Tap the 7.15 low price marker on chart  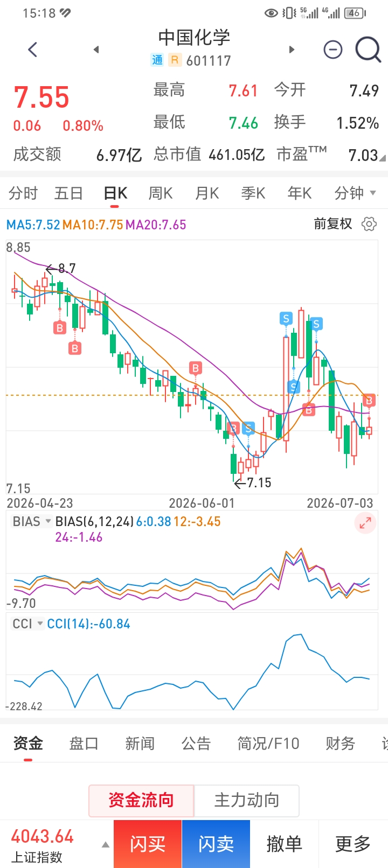[x=253, y=482]
